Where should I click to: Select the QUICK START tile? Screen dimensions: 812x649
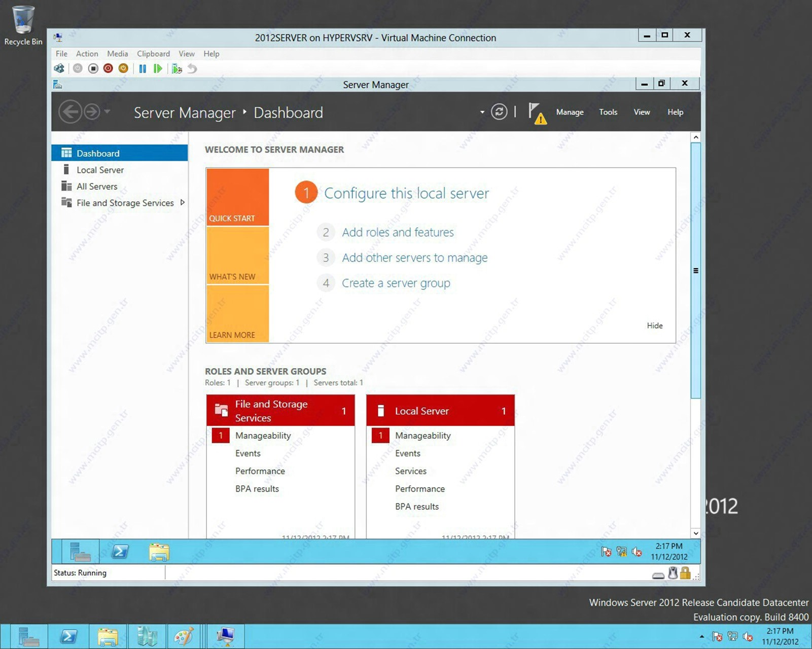(x=237, y=197)
